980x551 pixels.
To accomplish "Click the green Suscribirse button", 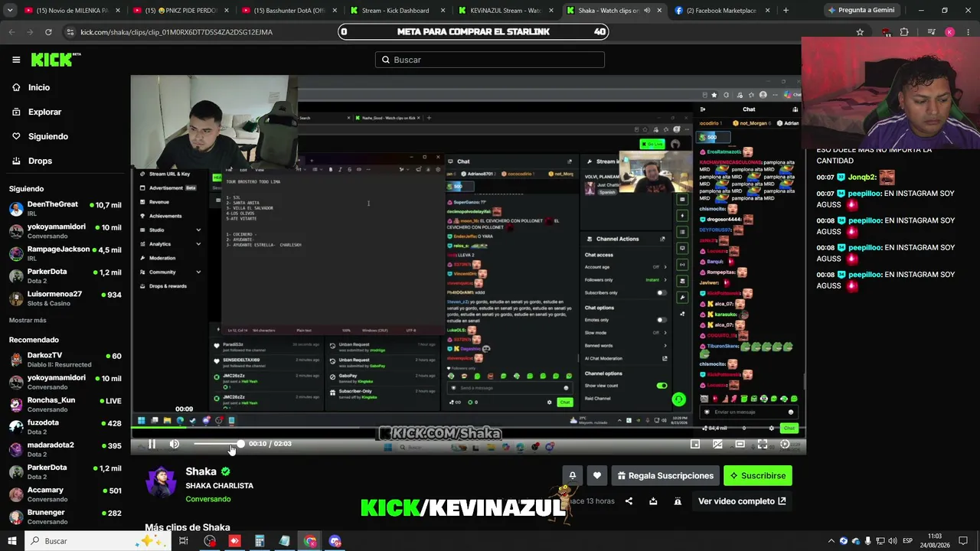I will [758, 475].
